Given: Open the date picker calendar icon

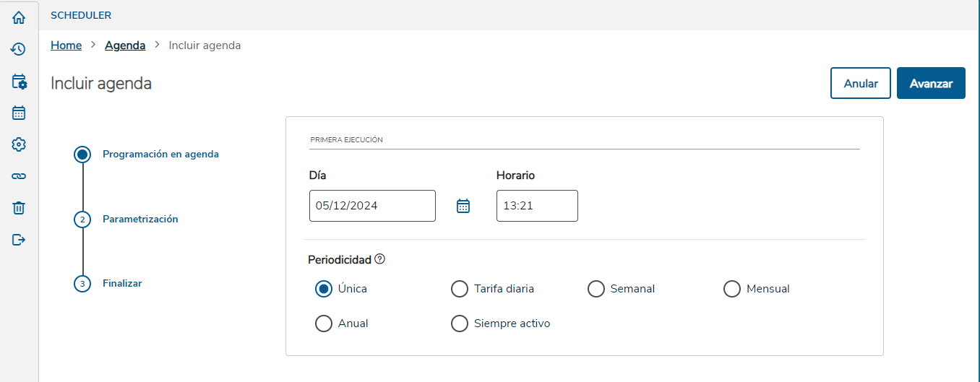Looking at the screenshot, I should click(463, 206).
